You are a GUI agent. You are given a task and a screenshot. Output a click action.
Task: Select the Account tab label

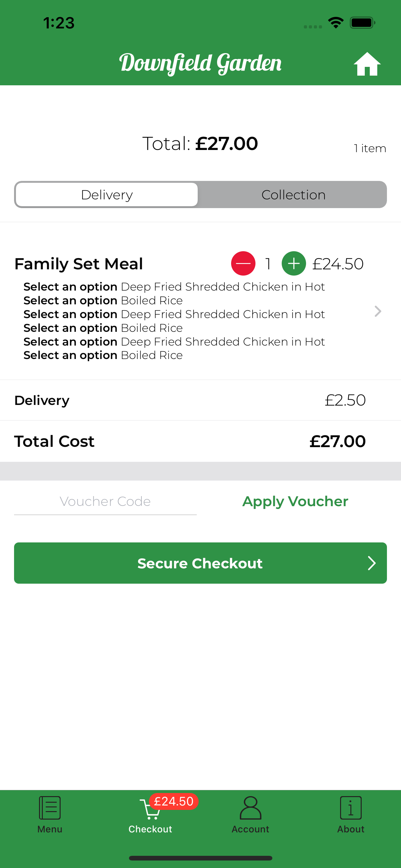[x=250, y=829]
